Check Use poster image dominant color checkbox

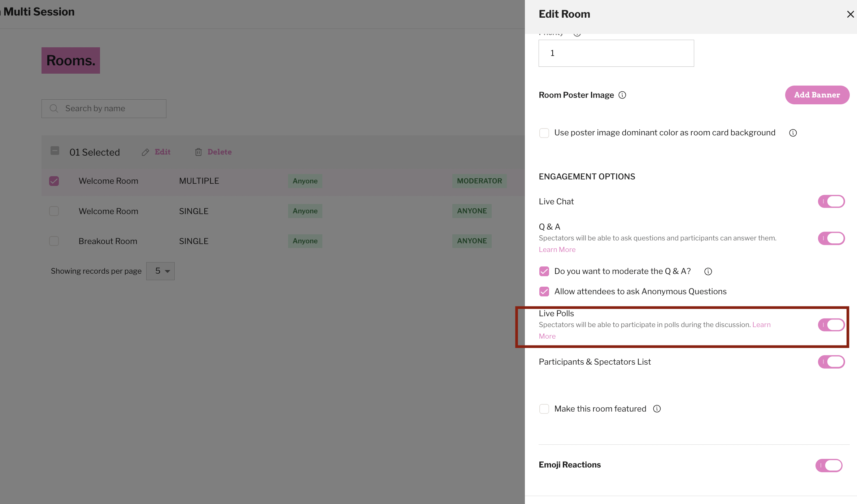coord(544,133)
